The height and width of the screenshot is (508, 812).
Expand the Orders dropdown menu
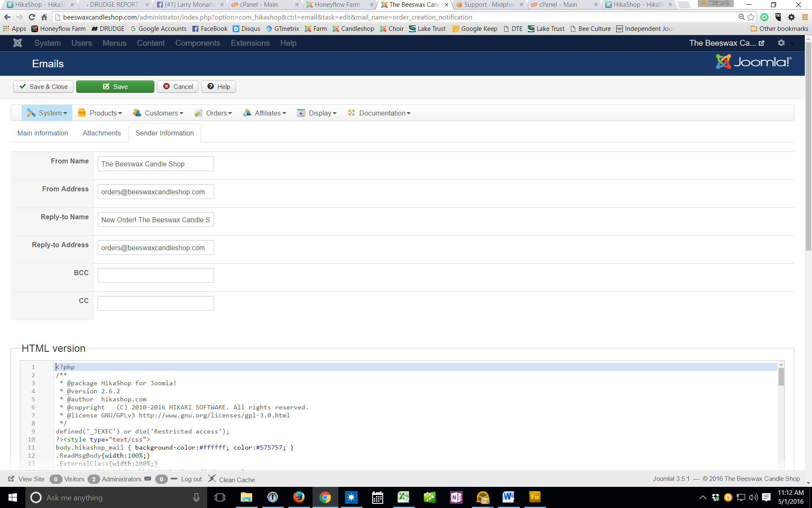click(x=214, y=113)
